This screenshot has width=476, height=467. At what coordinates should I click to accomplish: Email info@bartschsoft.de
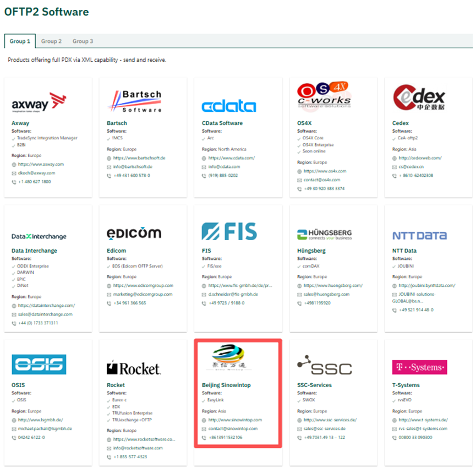click(x=133, y=166)
